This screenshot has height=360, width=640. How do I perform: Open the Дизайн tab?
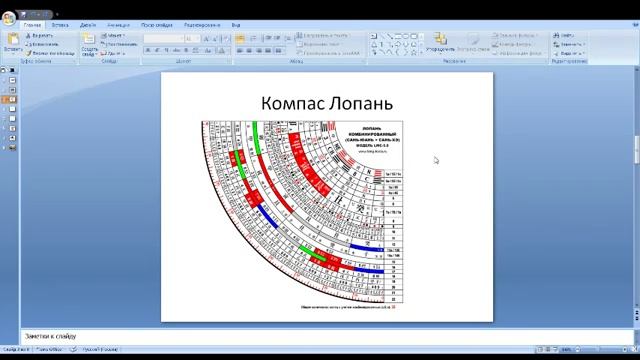click(x=88, y=25)
